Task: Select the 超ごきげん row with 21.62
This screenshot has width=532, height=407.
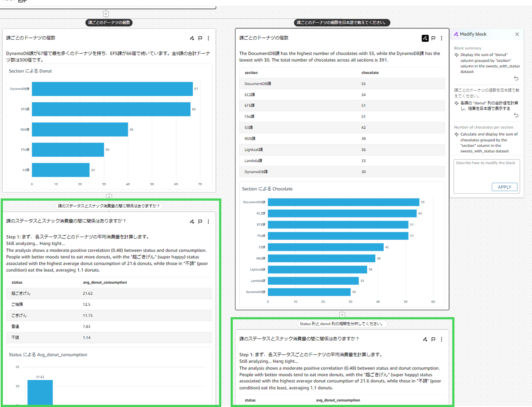Action: [x=109, y=293]
